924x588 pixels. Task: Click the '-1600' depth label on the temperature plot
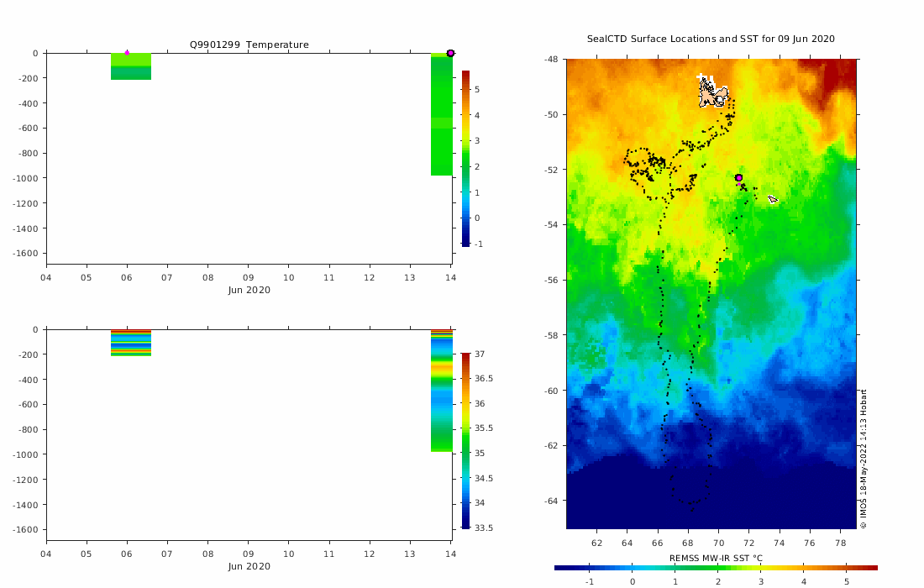pos(25,254)
